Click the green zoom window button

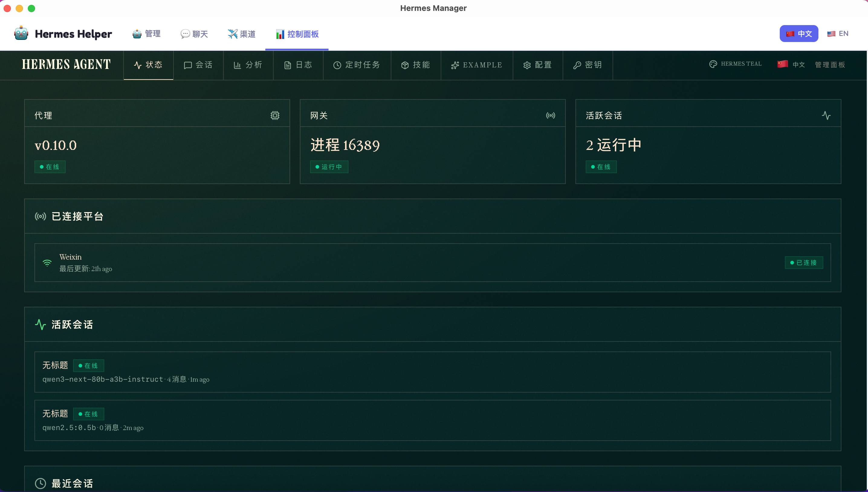click(x=31, y=8)
